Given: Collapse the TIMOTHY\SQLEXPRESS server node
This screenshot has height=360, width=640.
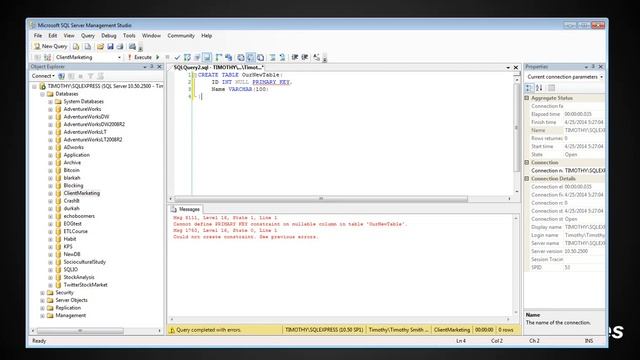Looking at the screenshot, I should coord(35,87).
